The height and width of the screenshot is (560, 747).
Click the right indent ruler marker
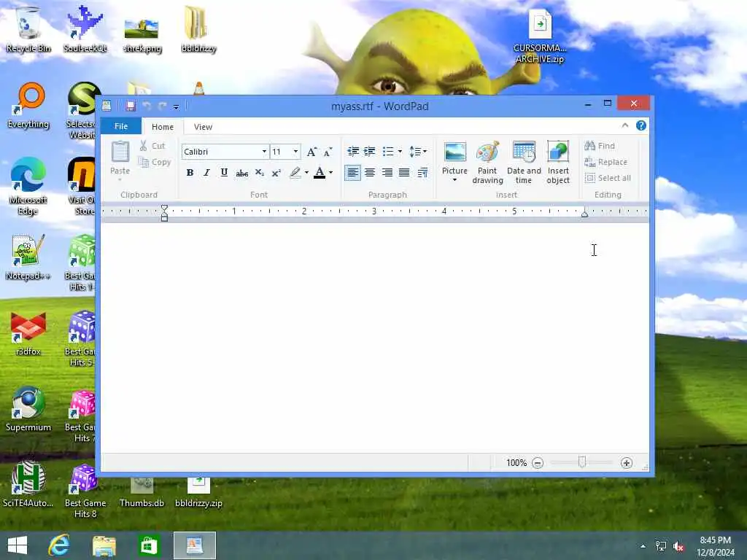pos(584,214)
